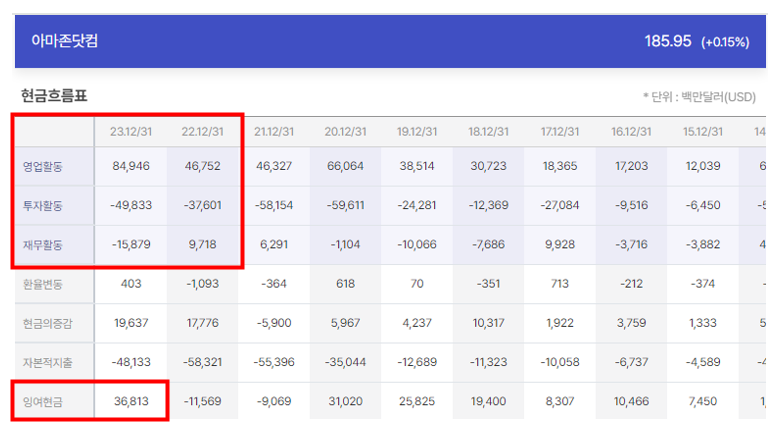Click operating cash flow value 66,064

[x=345, y=166]
